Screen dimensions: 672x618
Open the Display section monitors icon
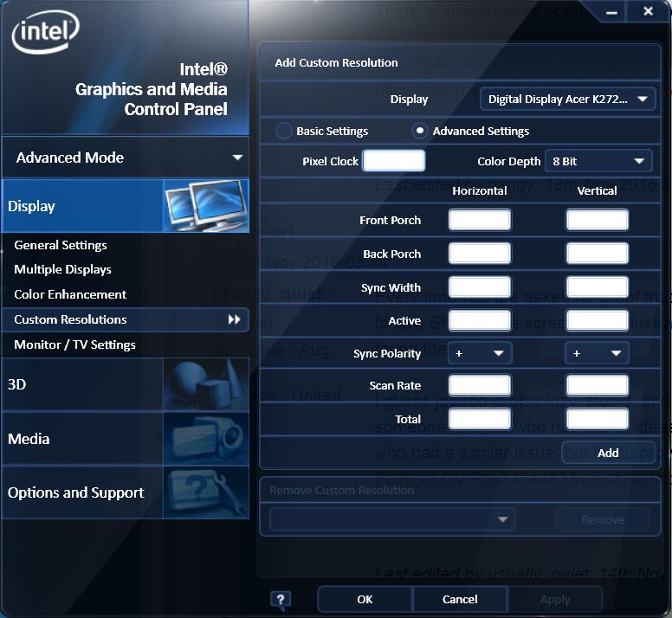[206, 206]
